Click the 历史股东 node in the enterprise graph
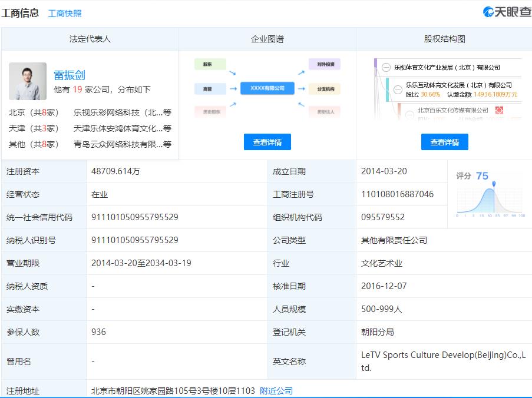This screenshot has height=398, width=532. pos(210,112)
